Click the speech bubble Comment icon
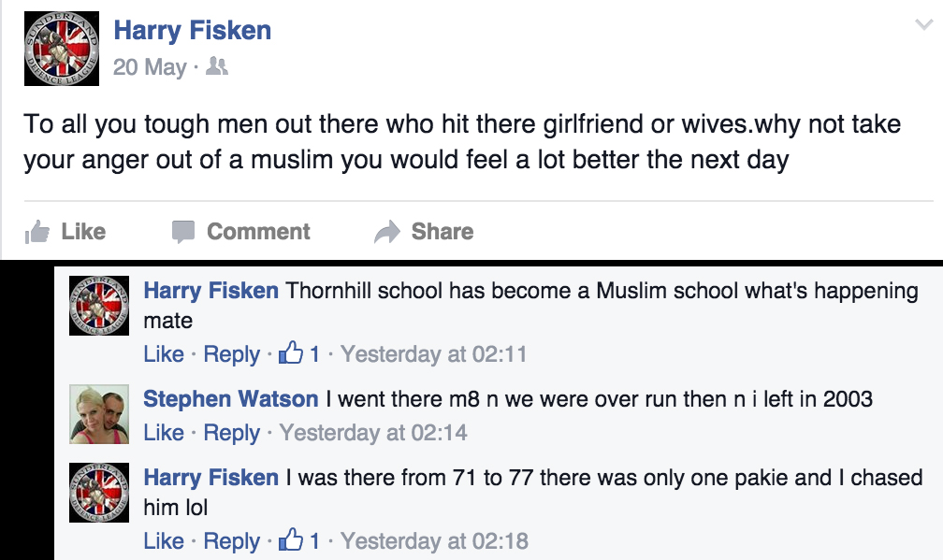The width and height of the screenshot is (943, 560). (183, 232)
